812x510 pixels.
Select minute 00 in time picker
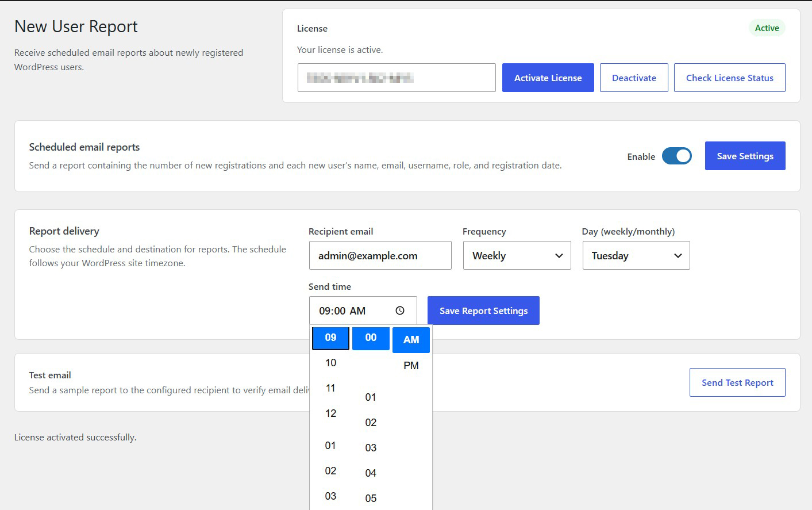(x=371, y=338)
